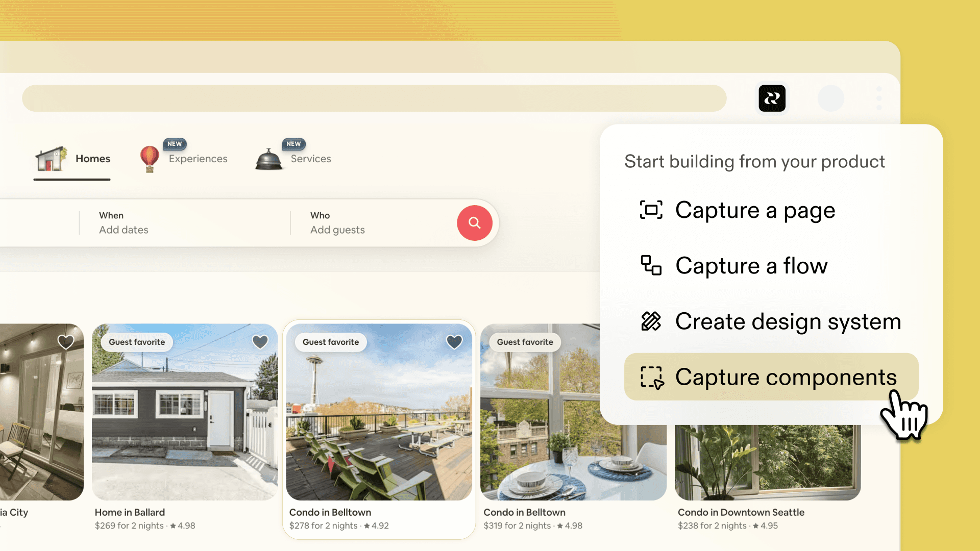This screenshot has width=980, height=551.
Task: Select the Capture components menu item
Action: click(786, 377)
